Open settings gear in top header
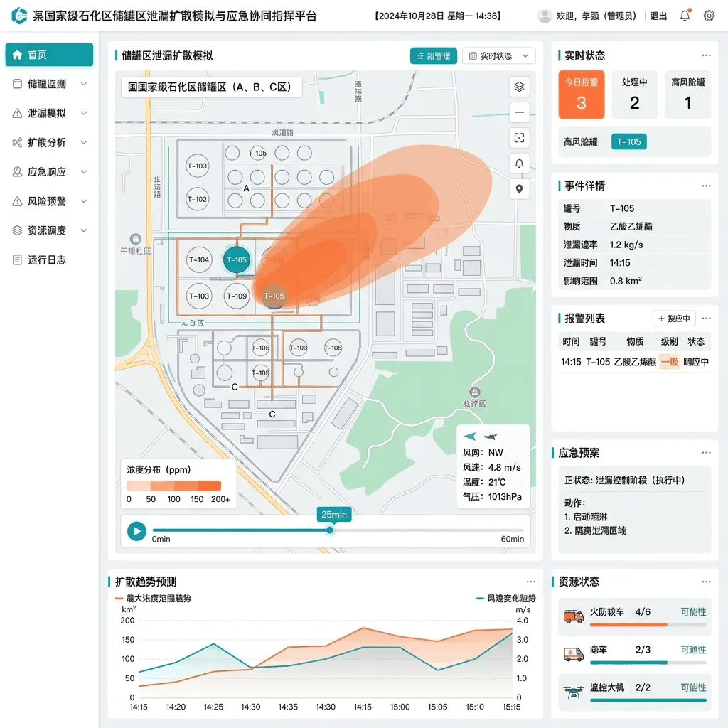 (x=709, y=16)
